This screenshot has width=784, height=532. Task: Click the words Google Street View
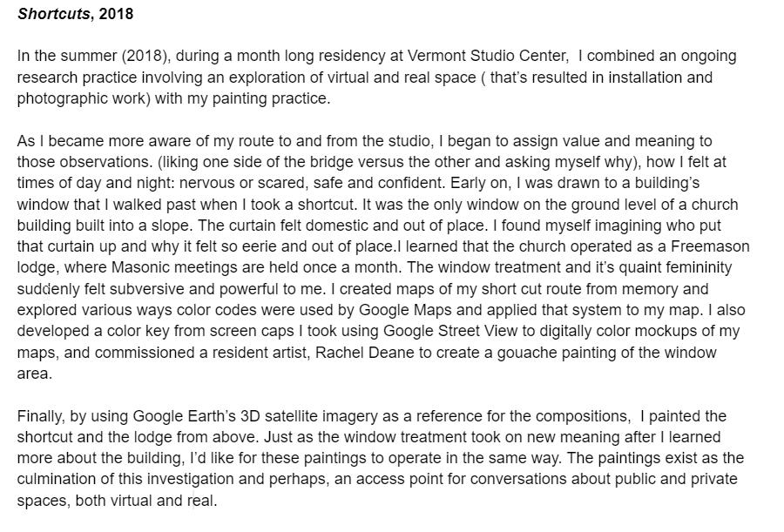(447, 331)
